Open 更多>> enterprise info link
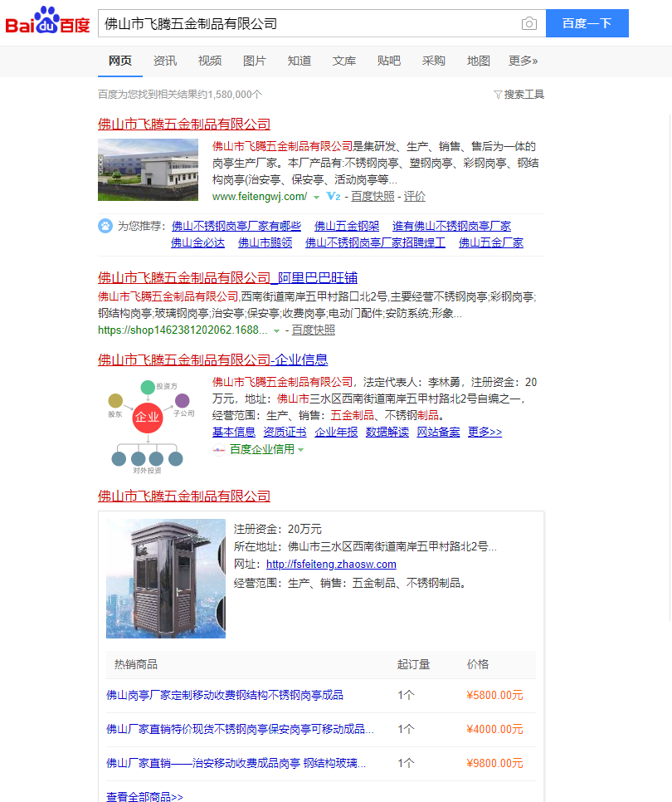Image resolution: width=672 pixels, height=802 pixels. (485, 433)
